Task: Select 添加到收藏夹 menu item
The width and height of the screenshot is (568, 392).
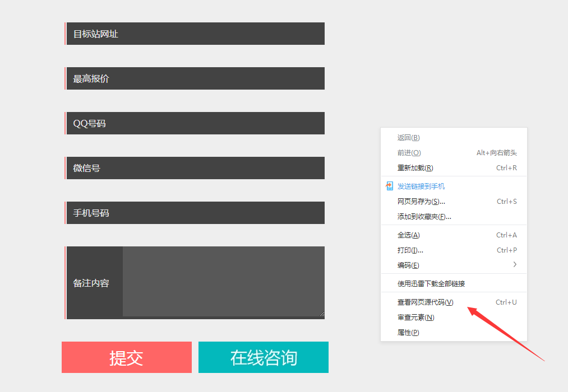Action: pyautogui.click(x=424, y=217)
